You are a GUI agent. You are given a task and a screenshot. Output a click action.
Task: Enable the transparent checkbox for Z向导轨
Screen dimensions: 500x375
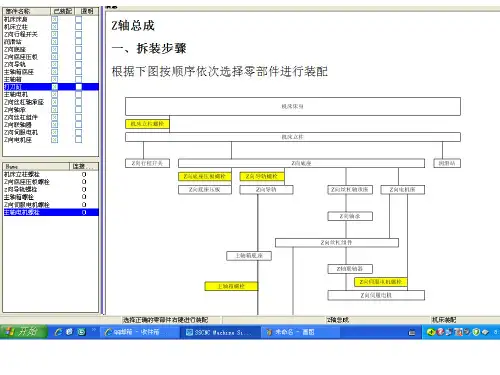click(78, 64)
